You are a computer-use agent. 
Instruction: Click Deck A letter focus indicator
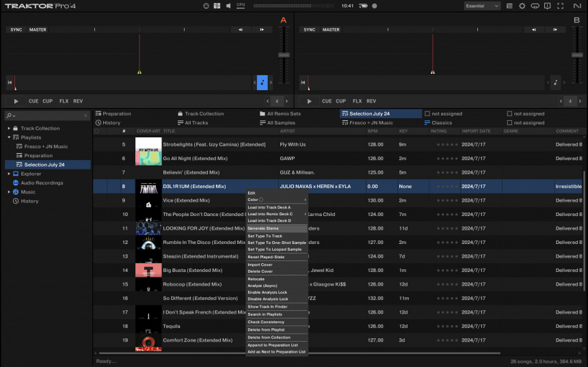284,21
